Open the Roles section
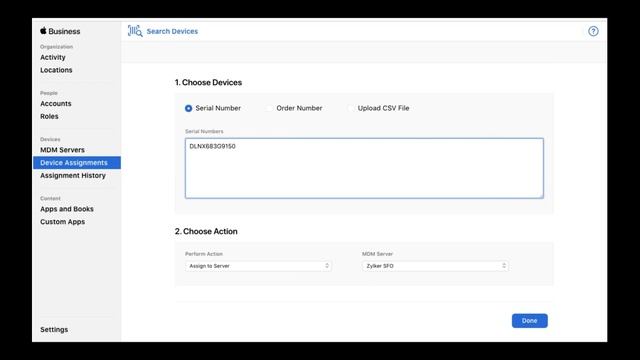Image resolution: width=640 pixels, height=360 pixels. [49, 116]
